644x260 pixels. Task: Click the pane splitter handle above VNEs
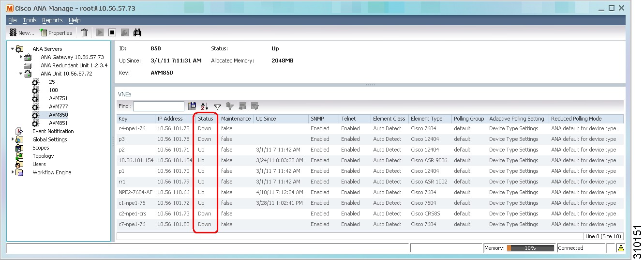coord(371,85)
